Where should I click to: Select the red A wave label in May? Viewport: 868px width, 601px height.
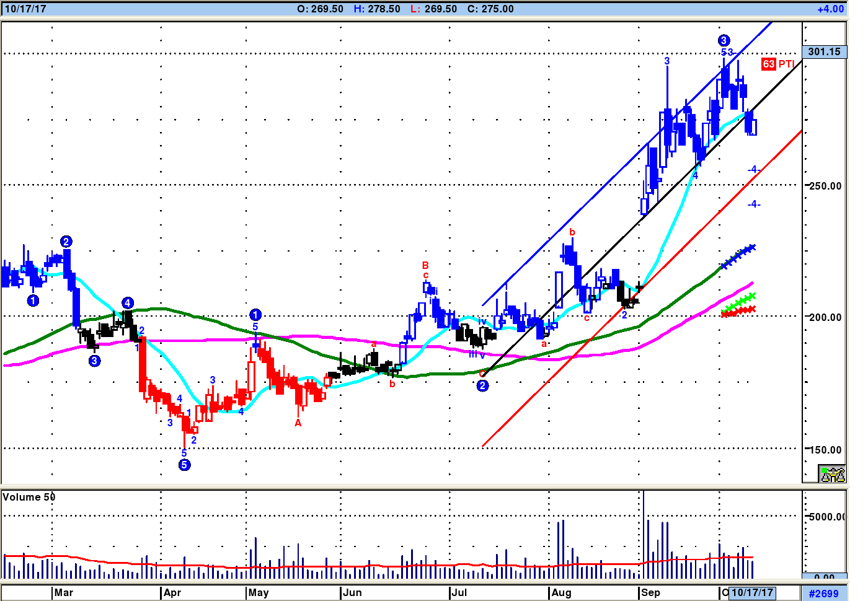298,423
